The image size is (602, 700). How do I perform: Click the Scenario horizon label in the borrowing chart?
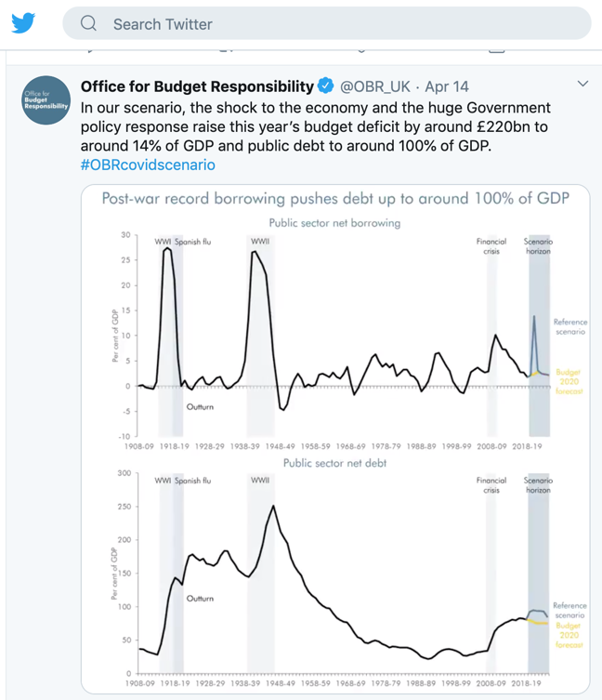tap(539, 246)
